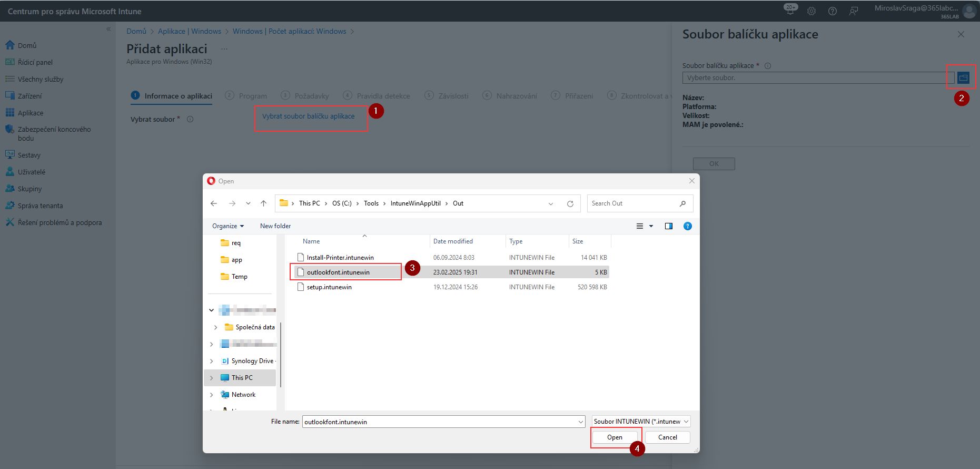Click Aplikace | Windows breadcrumb link
This screenshot has width=980, height=469.
point(190,31)
